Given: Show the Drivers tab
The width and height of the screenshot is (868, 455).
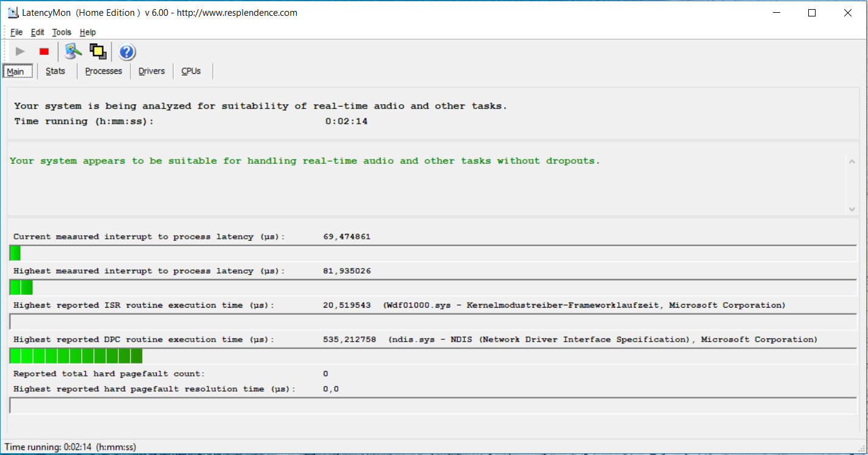Looking at the screenshot, I should click(152, 71).
